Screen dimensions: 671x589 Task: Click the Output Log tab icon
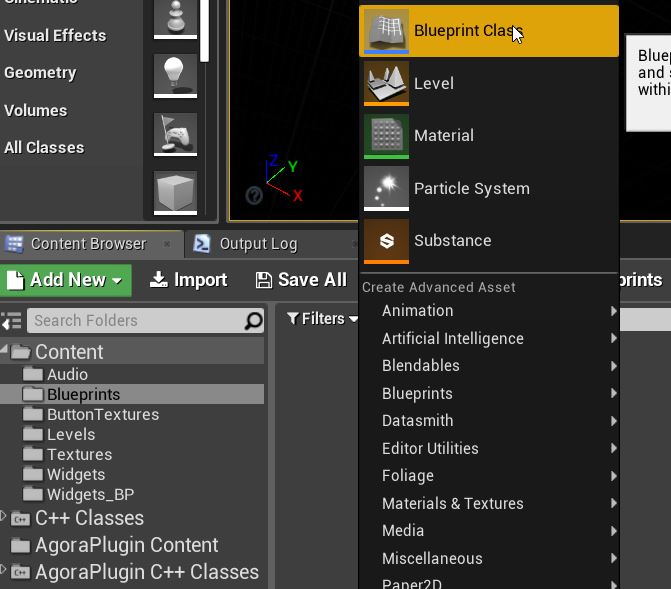point(202,244)
